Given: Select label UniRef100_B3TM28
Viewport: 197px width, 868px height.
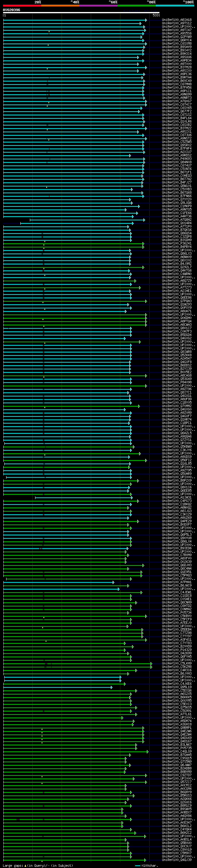Looking at the screenshot, I should [177, 67].
